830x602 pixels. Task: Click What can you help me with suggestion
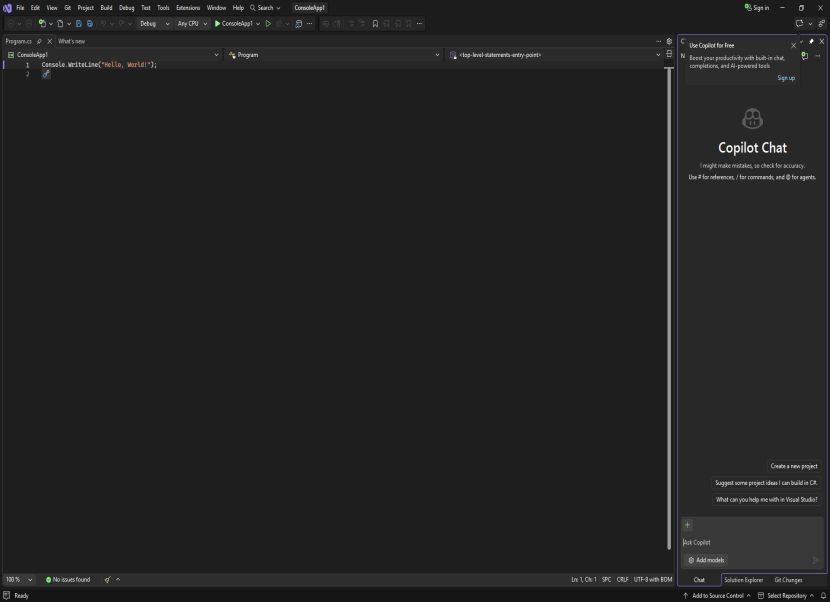point(766,499)
